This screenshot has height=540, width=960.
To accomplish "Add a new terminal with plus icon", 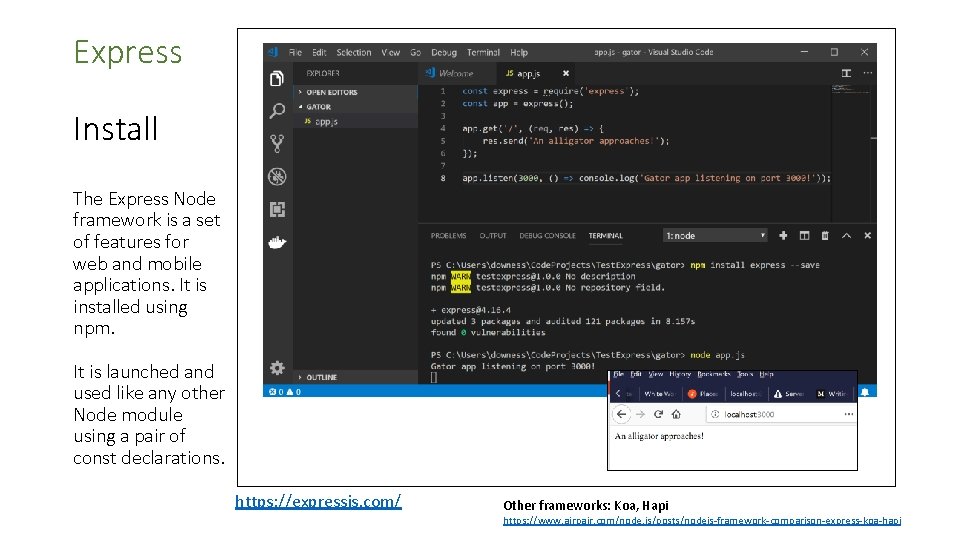I will pyautogui.click(x=783, y=235).
